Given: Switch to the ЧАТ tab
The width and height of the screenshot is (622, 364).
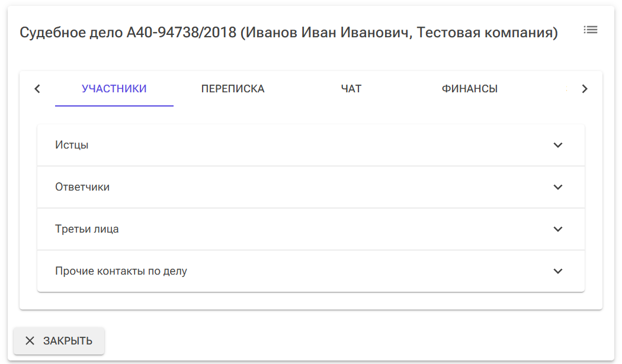Looking at the screenshot, I should click(351, 88).
